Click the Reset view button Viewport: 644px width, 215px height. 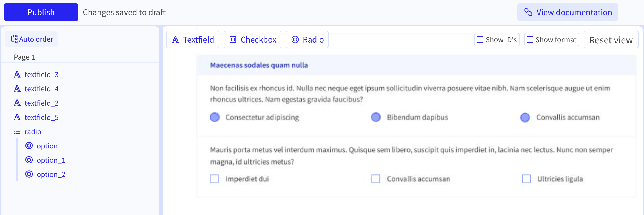coord(611,40)
